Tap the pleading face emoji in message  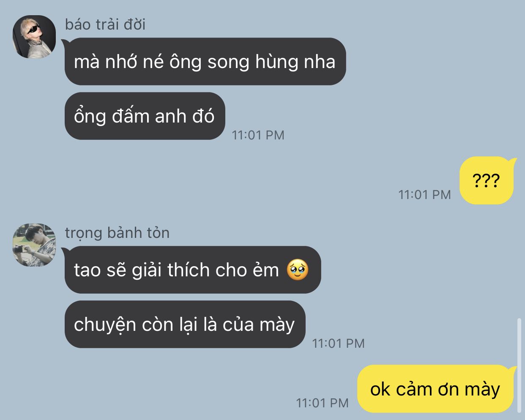pos(298,270)
